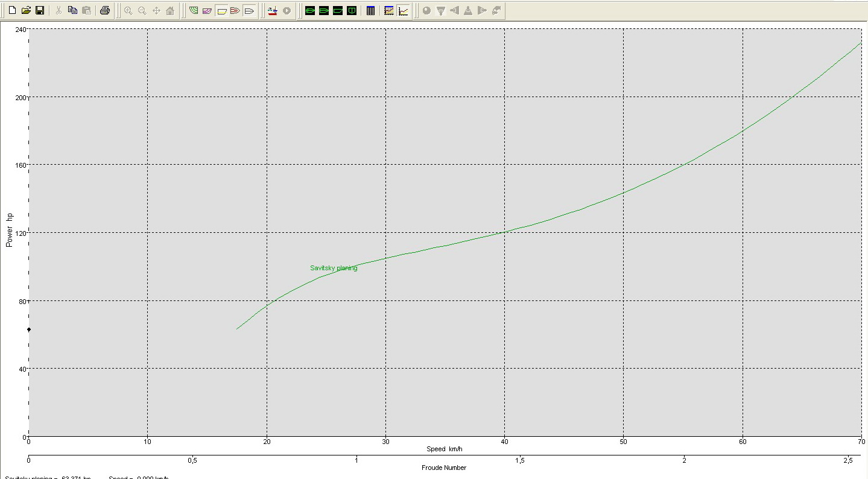Click the 1,5 tick on Froude axis
Image resolution: width=868 pixels, height=479 pixels.
(520, 460)
